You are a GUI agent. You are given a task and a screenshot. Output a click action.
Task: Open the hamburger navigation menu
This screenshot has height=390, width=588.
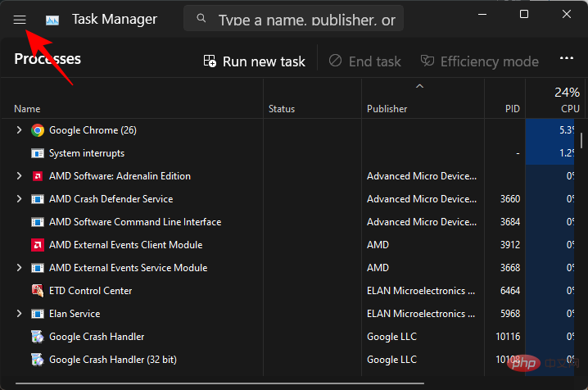click(20, 20)
